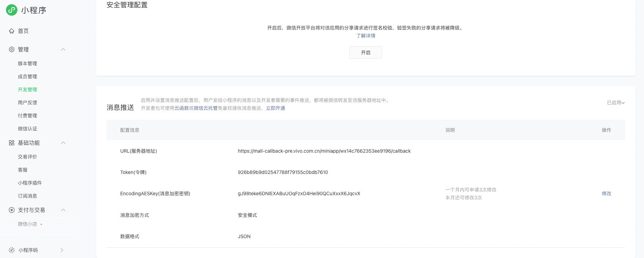The height and width of the screenshot is (258, 644).
Task: Click the Token(令牌) label
Action: click(133, 172)
